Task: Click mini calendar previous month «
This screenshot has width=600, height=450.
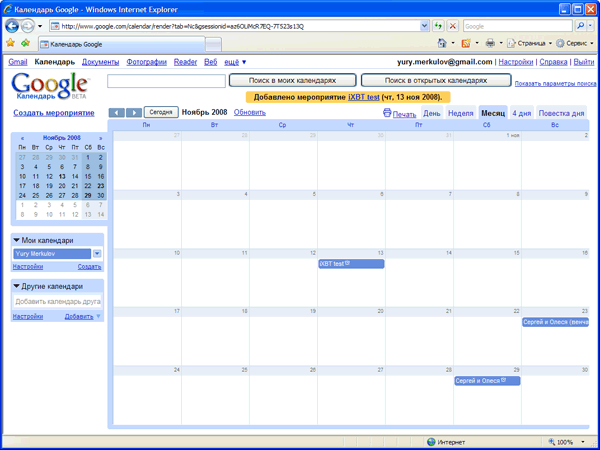Action: 22,138
